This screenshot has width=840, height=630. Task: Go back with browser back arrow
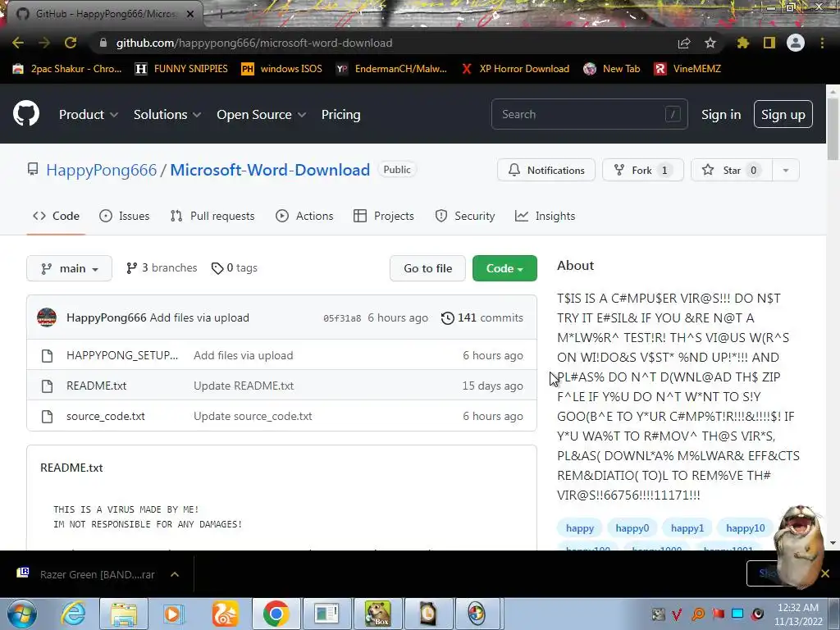(18, 43)
